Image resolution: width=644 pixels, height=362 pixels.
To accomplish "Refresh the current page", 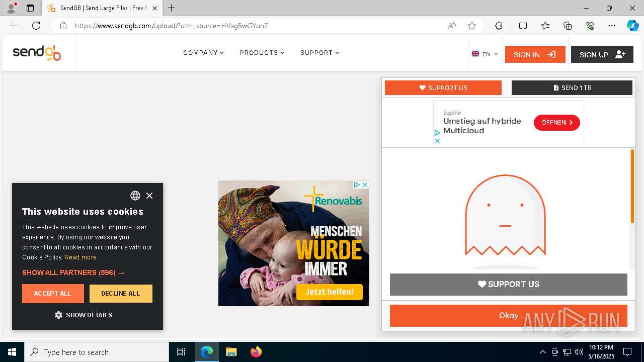I will click(x=36, y=26).
